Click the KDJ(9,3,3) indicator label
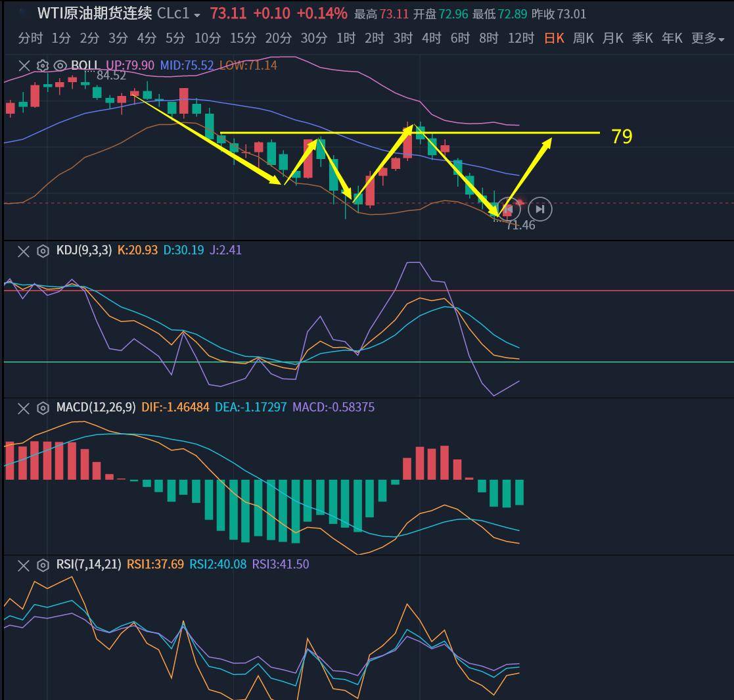734x700 pixels. click(84, 250)
